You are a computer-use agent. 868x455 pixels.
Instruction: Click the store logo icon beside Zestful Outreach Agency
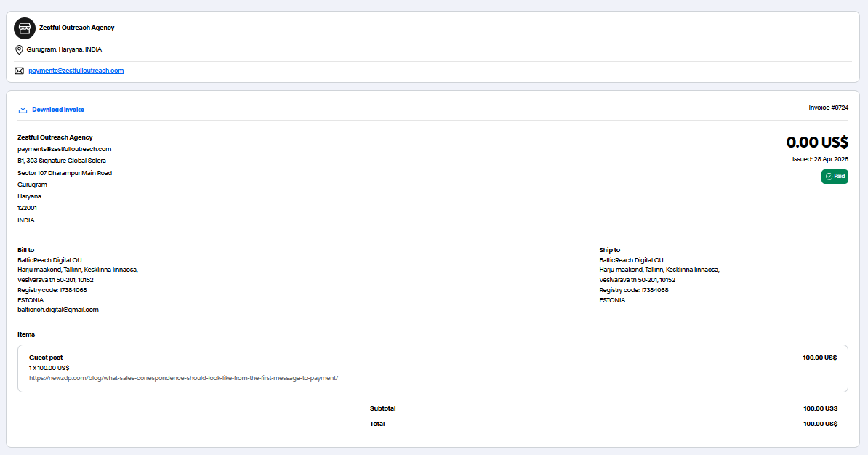[25, 28]
